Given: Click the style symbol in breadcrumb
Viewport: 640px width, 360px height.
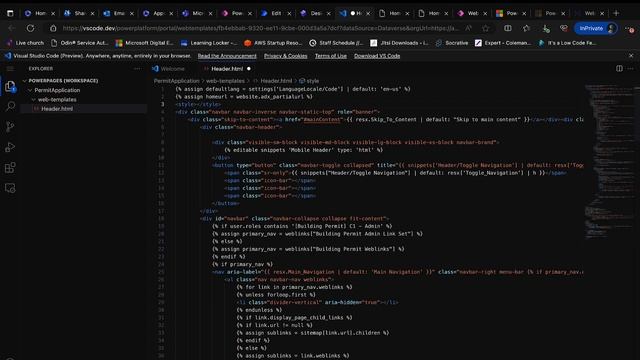Looking at the screenshot, I should (x=313, y=81).
